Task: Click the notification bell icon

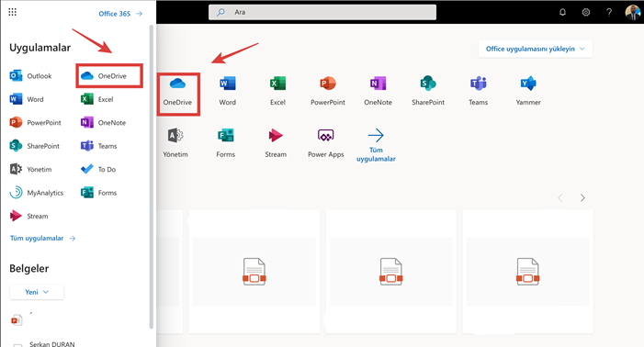Action: (562, 12)
